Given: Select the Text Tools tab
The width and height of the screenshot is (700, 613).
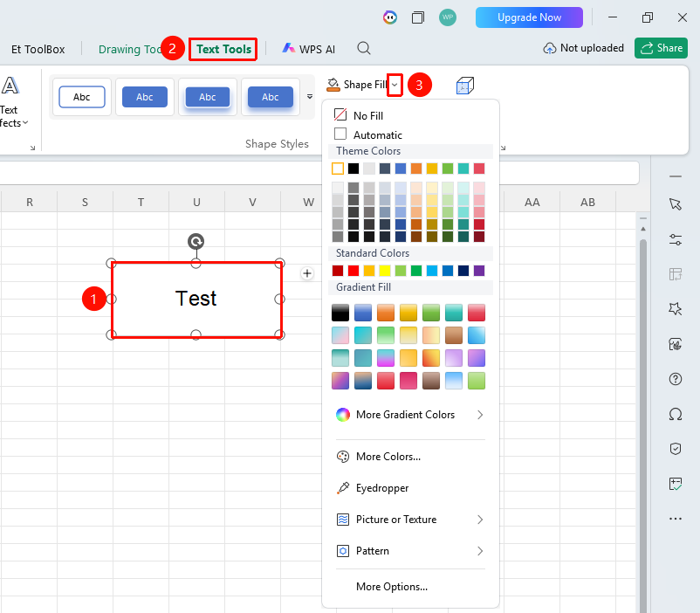Looking at the screenshot, I should (x=223, y=49).
